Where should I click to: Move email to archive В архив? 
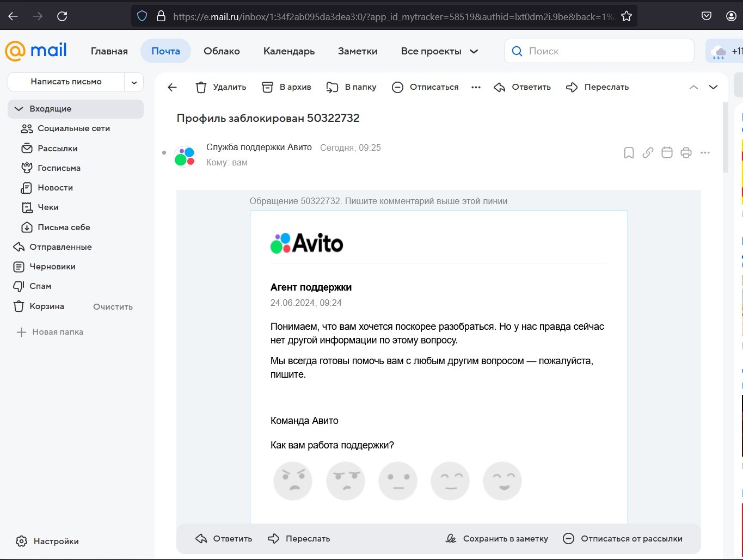pyautogui.click(x=286, y=87)
